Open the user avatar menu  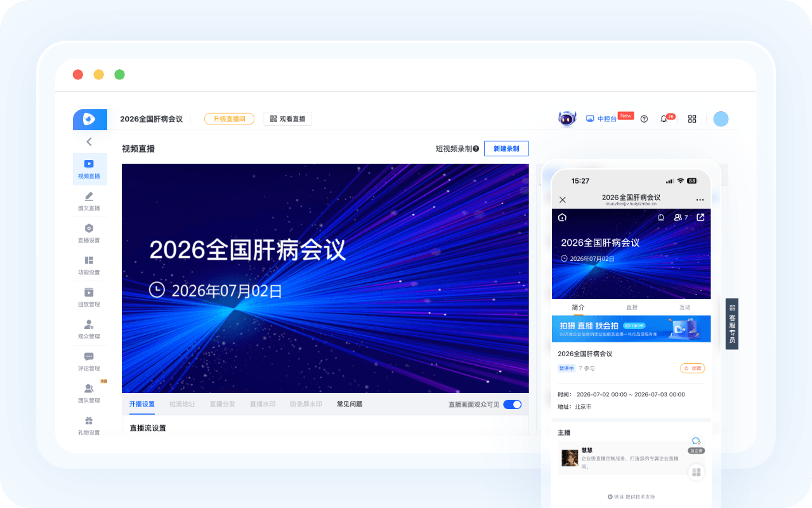(x=721, y=119)
